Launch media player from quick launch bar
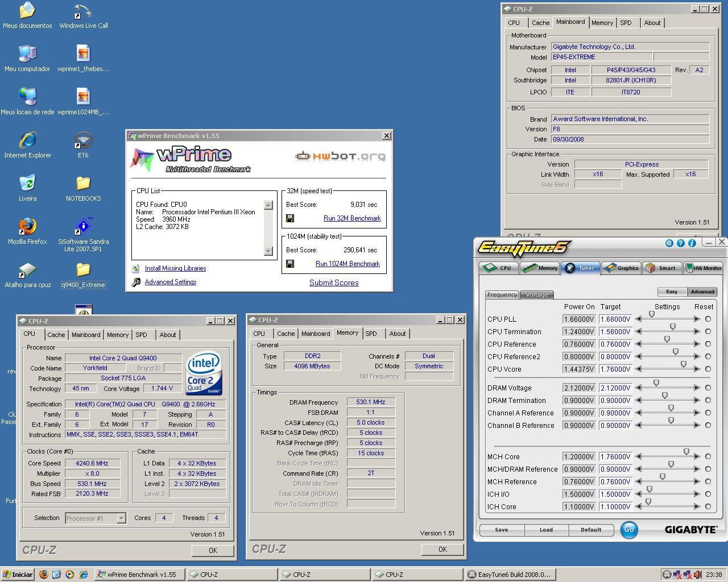This screenshot has width=728, height=582. pos(69,575)
